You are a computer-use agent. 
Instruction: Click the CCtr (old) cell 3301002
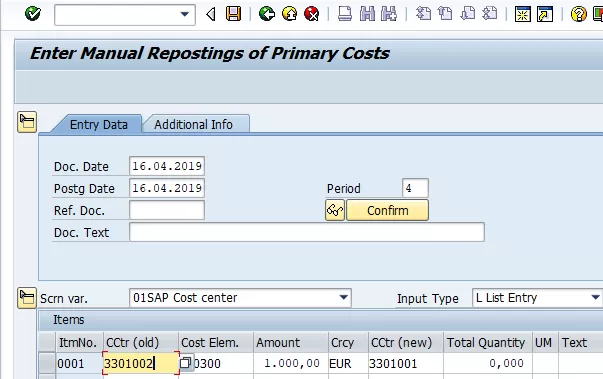[141, 363]
